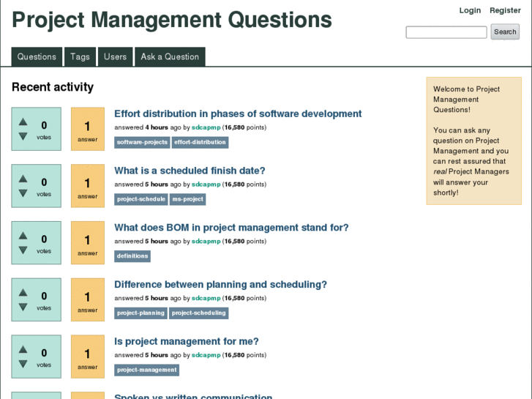Viewport: 532px width, 399px height.
Task: Go to Ask a Question tab
Action: (170, 57)
